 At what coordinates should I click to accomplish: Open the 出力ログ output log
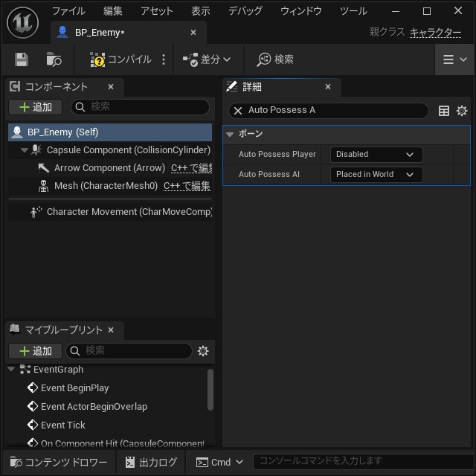pyautogui.click(x=151, y=462)
